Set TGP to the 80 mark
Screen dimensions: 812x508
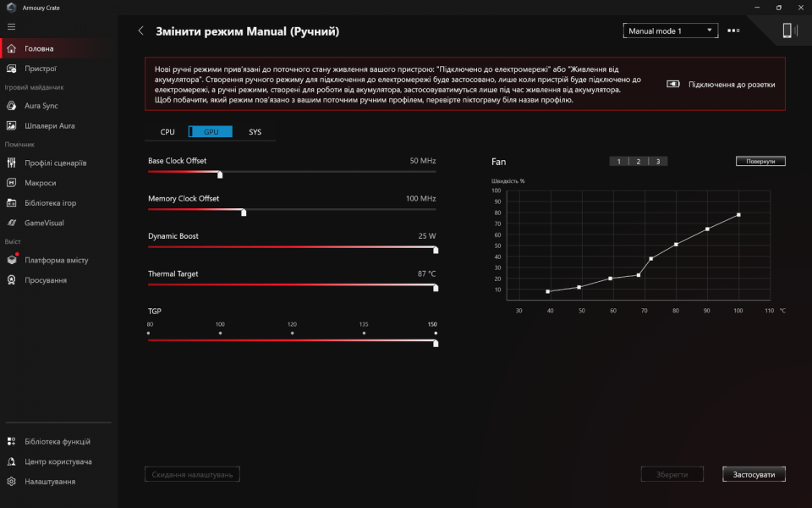coord(149,333)
